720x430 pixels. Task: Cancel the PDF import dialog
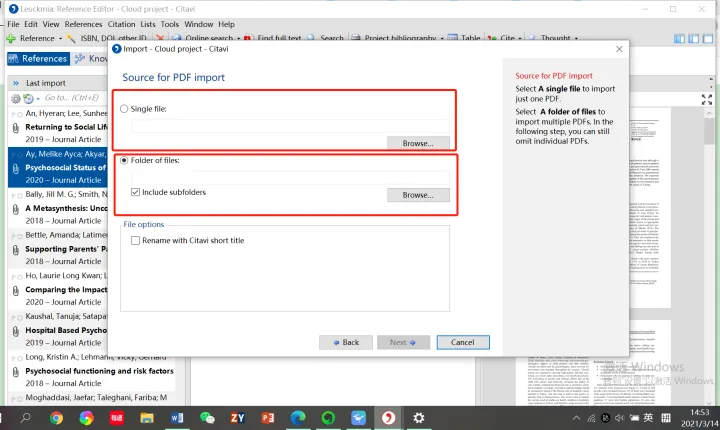(462, 342)
